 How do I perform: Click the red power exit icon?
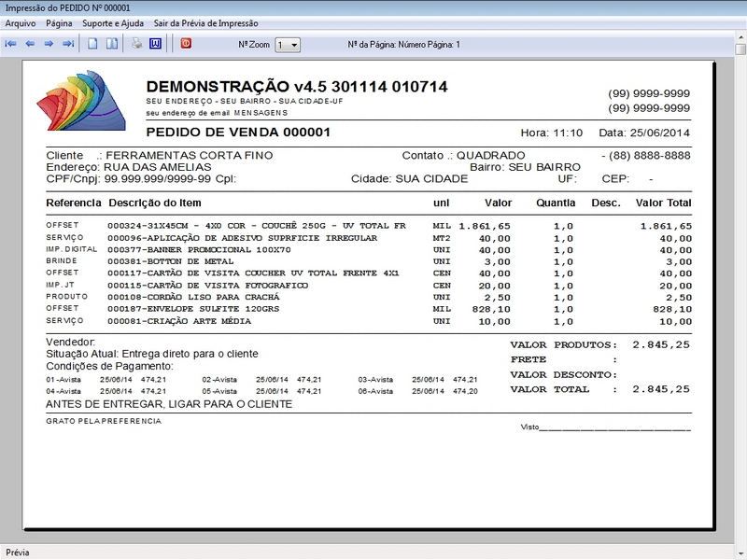[185, 44]
